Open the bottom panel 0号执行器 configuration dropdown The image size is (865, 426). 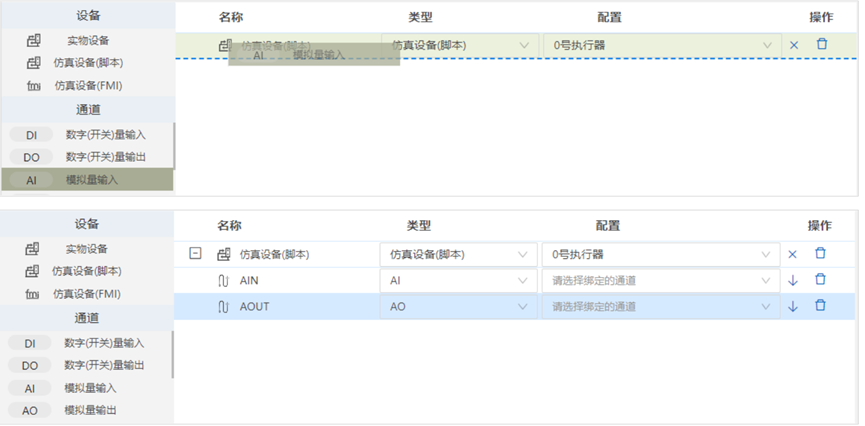pos(660,254)
